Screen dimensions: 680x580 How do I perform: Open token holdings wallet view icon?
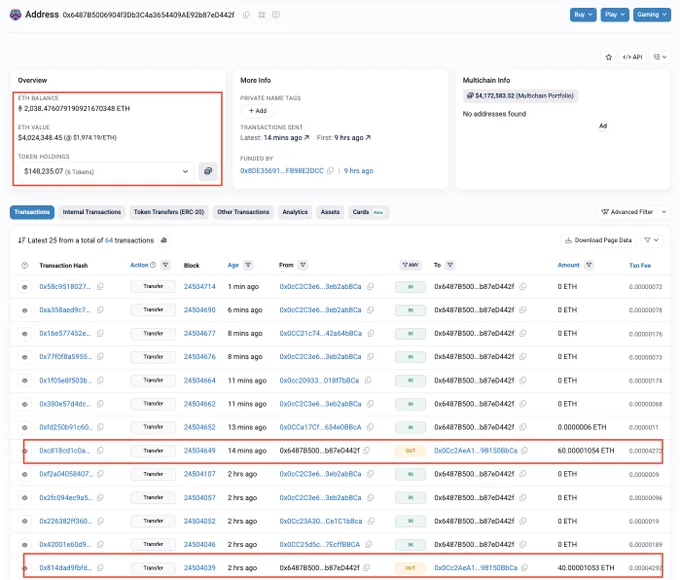pyautogui.click(x=208, y=171)
